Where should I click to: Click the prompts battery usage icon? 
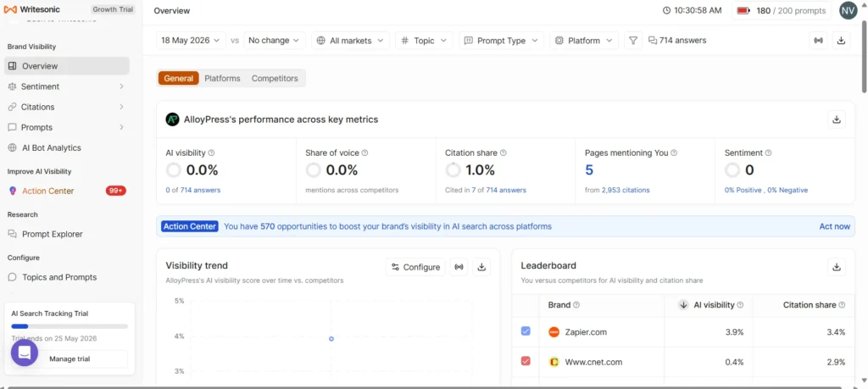coord(743,10)
